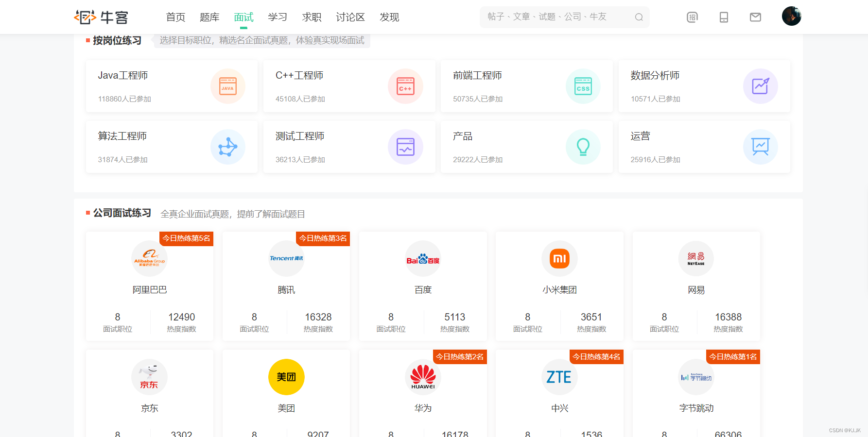Open the 腾讯 company name
Screen dimensions: 868x437
pos(286,290)
